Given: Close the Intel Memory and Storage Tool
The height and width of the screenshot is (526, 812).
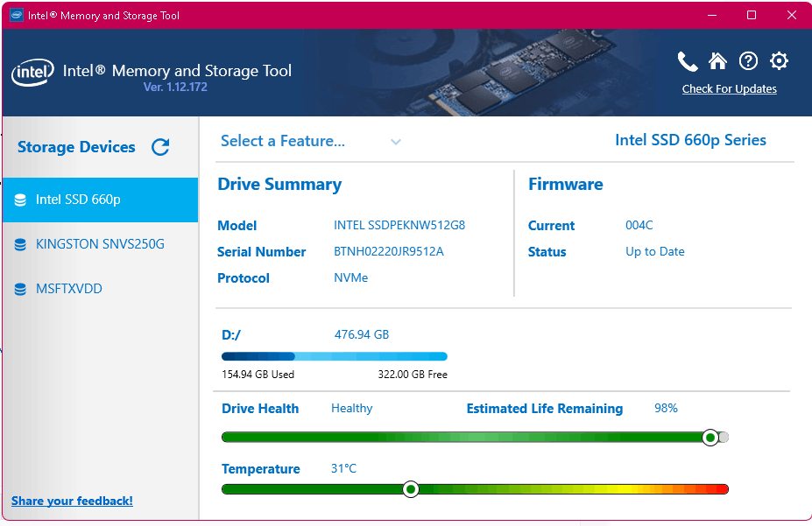Looking at the screenshot, I should coord(791,15).
